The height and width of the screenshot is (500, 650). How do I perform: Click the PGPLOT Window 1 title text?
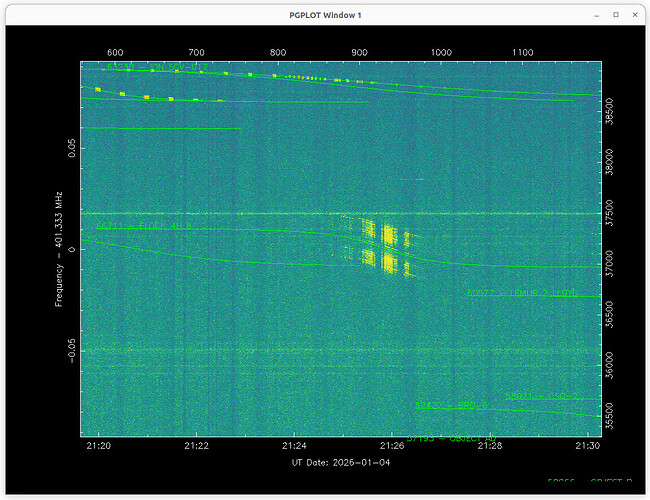pyautogui.click(x=324, y=13)
